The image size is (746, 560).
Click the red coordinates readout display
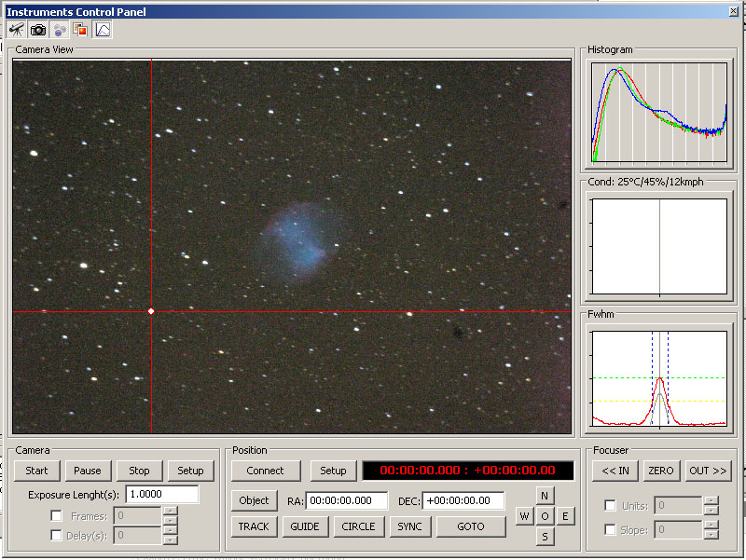468,471
